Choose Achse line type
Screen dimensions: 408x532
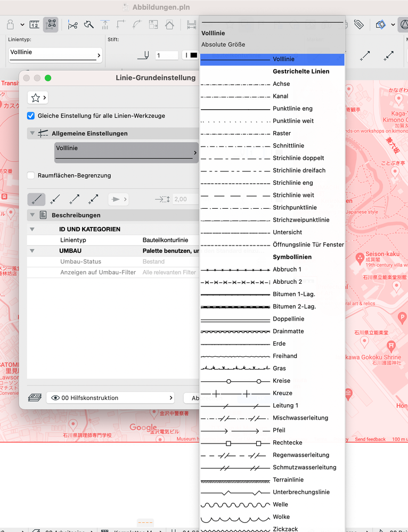(x=272, y=84)
